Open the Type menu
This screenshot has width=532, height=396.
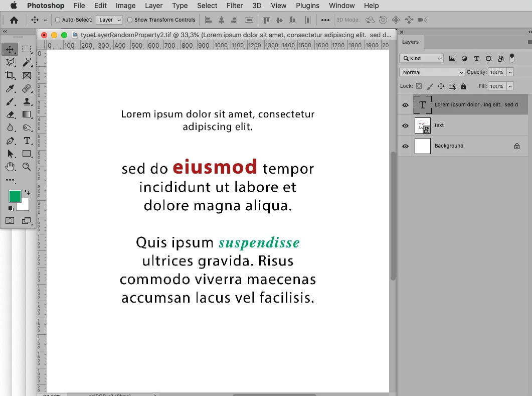click(180, 6)
